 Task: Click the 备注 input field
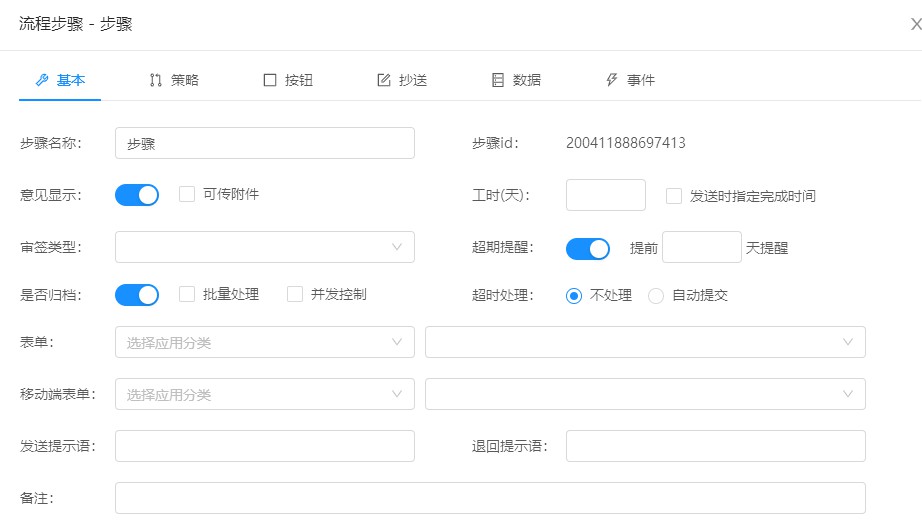point(490,498)
